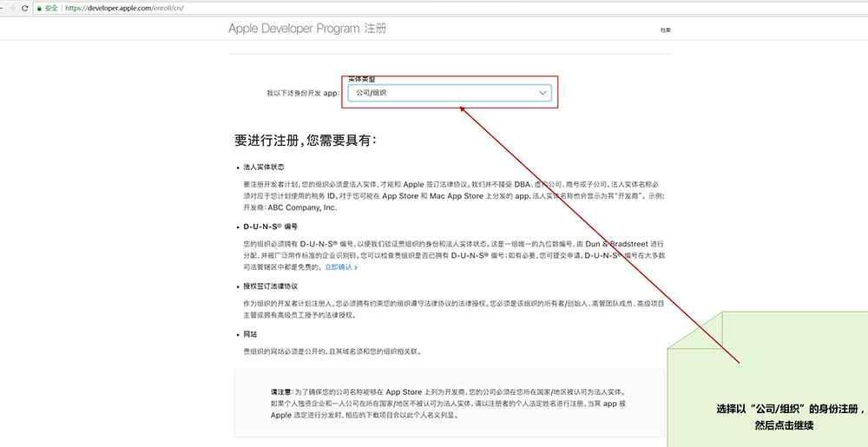Open the 立即确认 D-U-N-S lookup link
The height and width of the screenshot is (447, 868).
(340, 267)
